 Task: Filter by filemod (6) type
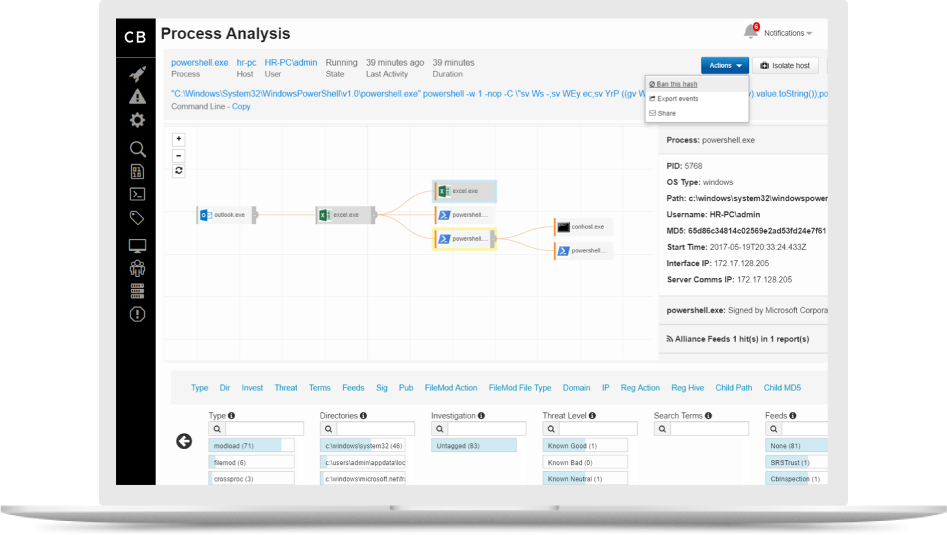pyautogui.click(x=251, y=463)
